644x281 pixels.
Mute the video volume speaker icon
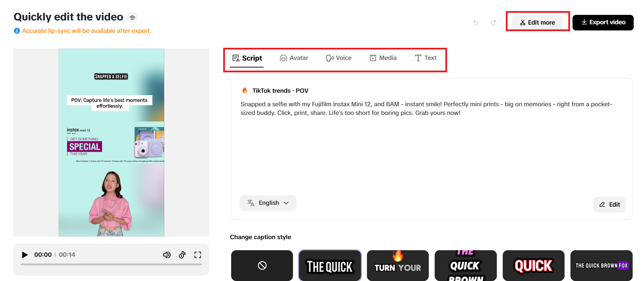(x=167, y=255)
